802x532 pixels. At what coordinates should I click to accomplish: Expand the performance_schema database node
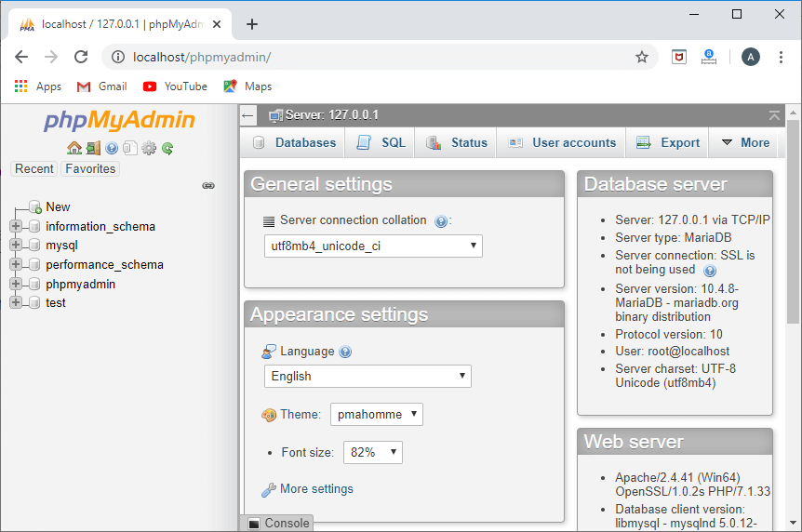coord(15,264)
